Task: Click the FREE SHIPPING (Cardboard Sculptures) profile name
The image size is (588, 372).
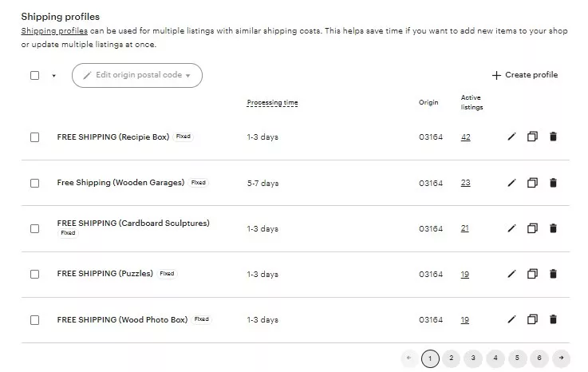Action: pos(133,223)
